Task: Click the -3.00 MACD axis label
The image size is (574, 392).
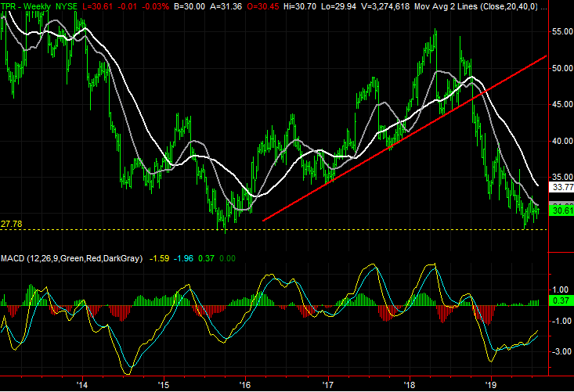Action: click(561, 352)
